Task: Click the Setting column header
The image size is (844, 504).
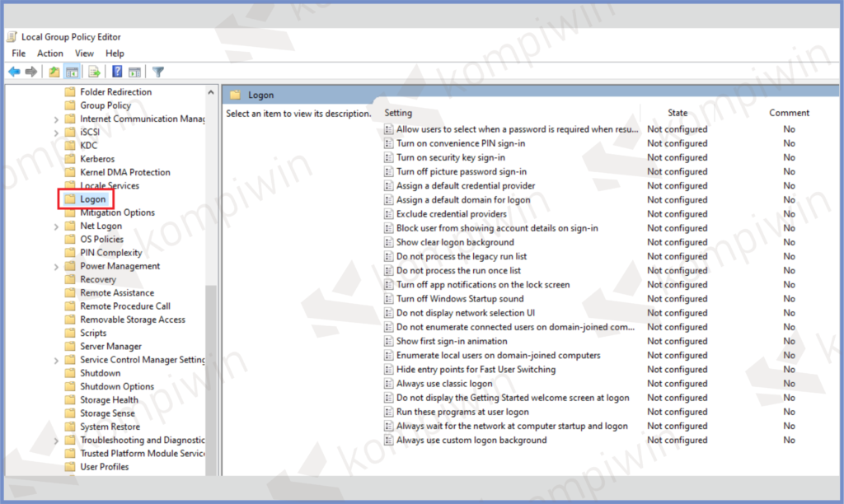Action: [x=398, y=113]
